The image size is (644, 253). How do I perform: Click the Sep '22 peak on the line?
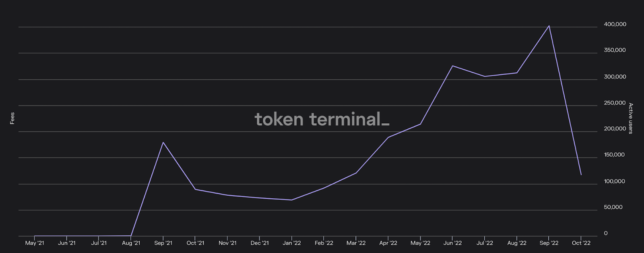pos(549,26)
